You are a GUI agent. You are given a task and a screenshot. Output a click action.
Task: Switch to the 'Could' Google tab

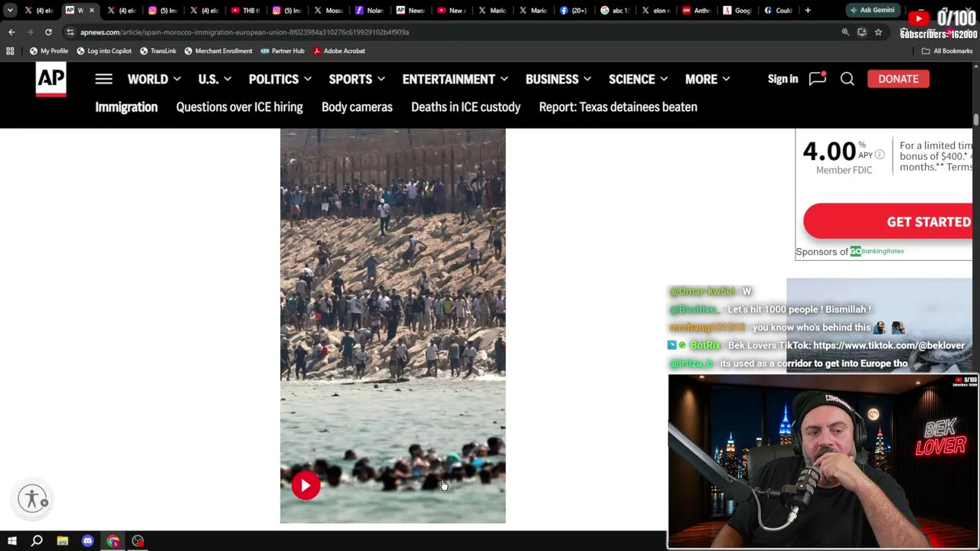tap(779, 10)
